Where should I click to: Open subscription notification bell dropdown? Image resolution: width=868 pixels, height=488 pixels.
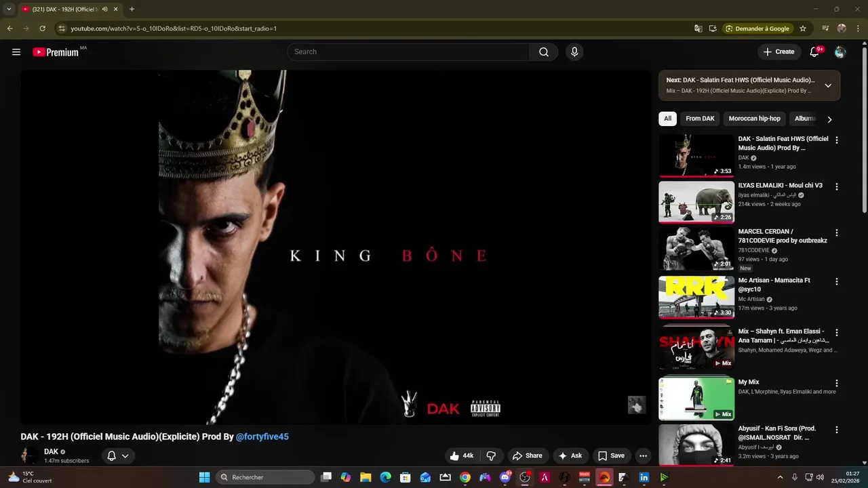pyautogui.click(x=117, y=455)
